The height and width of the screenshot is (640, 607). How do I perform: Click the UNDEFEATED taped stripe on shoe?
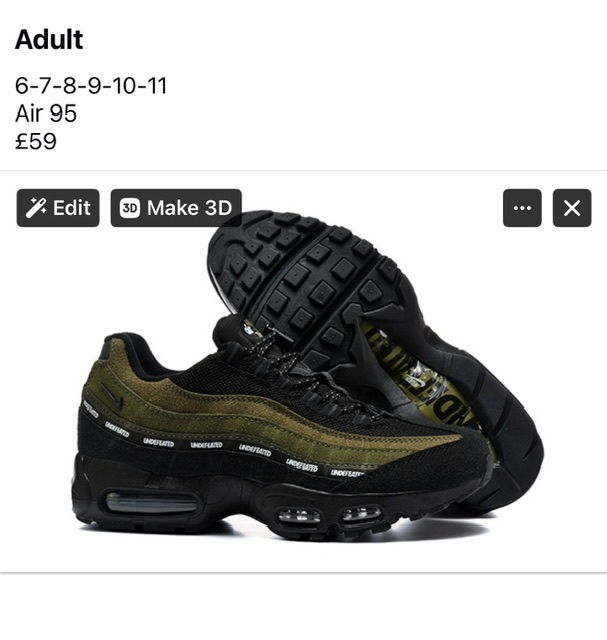pos(220,447)
